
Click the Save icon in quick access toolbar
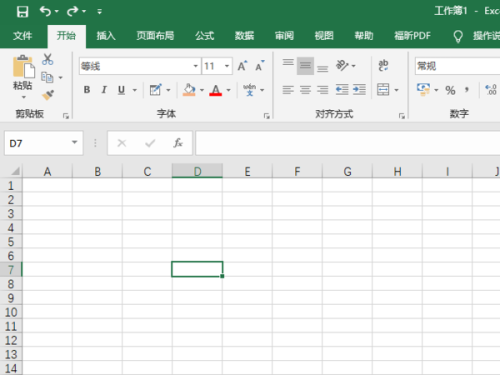pyautogui.click(x=23, y=12)
